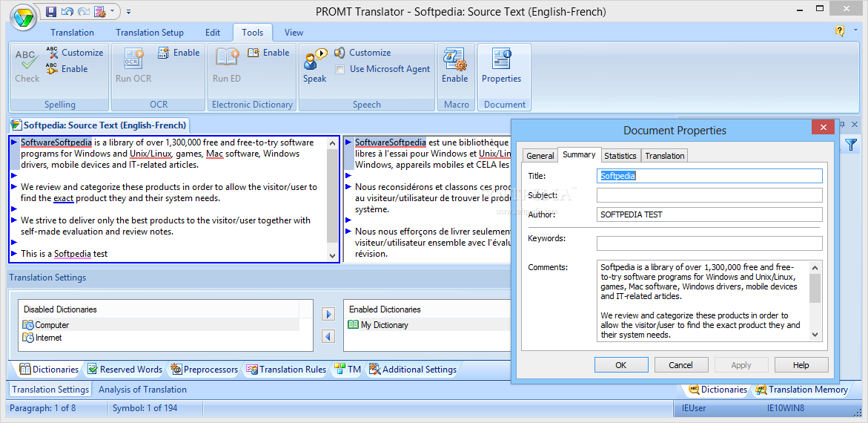Open Statistics tab in Document Properties

[620, 156]
